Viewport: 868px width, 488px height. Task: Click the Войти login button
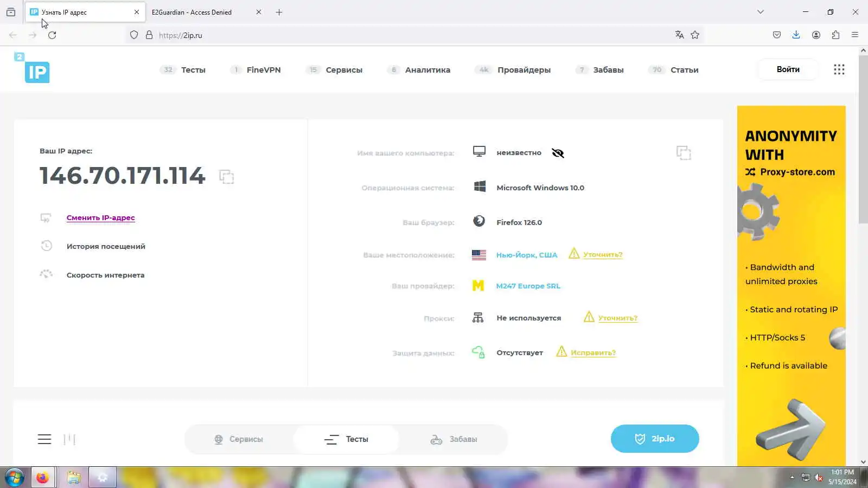click(x=788, y=69)
